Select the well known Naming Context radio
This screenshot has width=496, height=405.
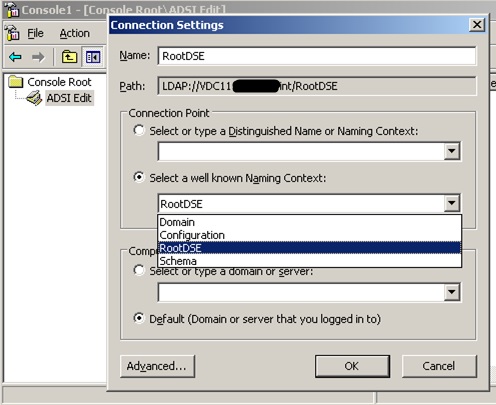click(139, 177)
